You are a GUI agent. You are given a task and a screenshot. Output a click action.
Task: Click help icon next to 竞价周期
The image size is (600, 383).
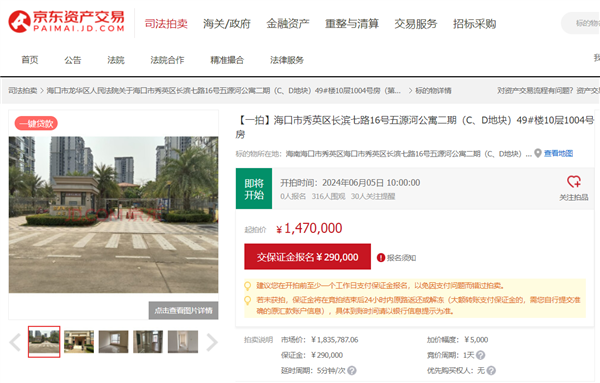coord(481,355)
